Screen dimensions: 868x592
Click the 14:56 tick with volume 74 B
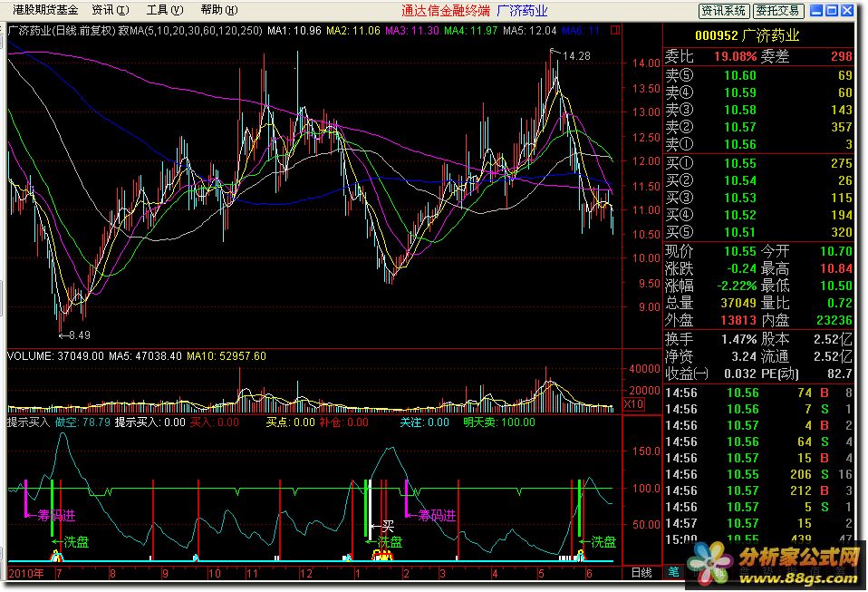(x=758, y=393)
